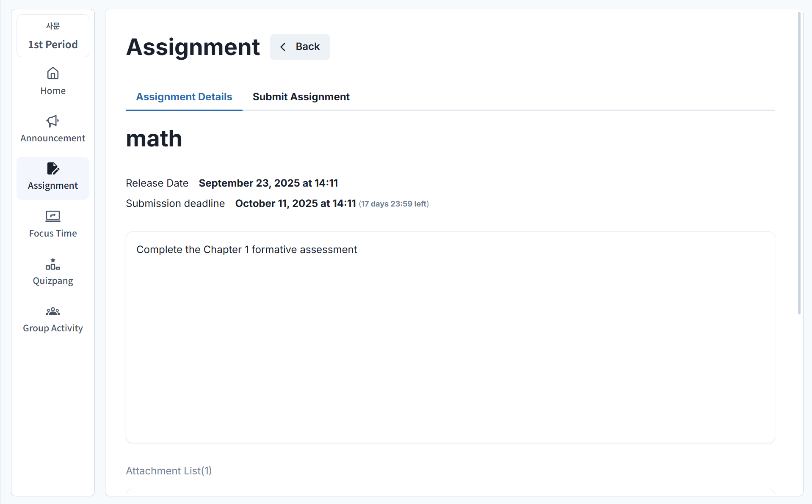Screen dimensions: 812x504
Task: Click the Assignment pencil-document icon
Action: (x=53, y=168)
